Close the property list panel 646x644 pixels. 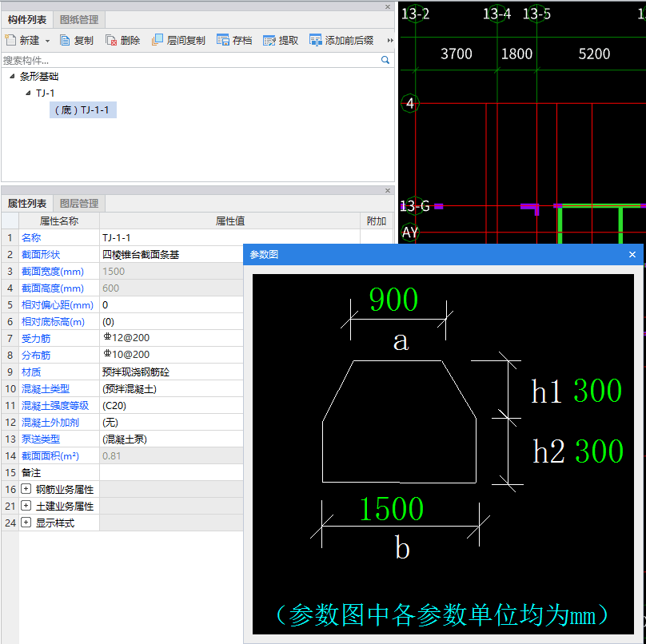pos(388,191)
